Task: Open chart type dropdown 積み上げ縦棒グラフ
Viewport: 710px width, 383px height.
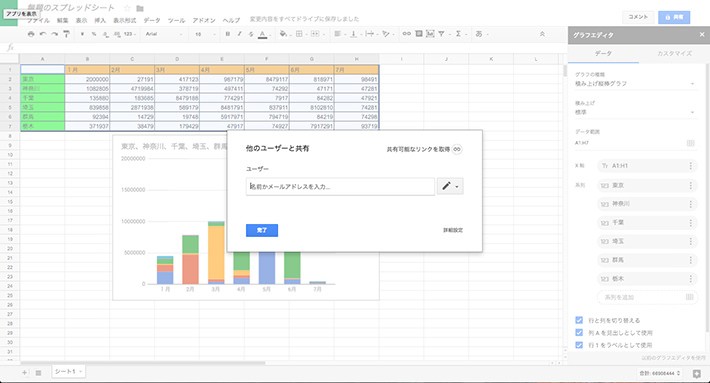Action: pyautogui.click(x=635, y=84)
